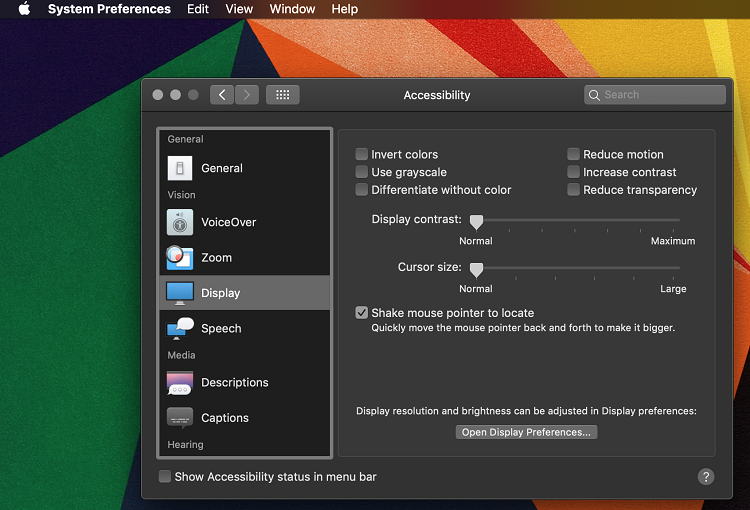This screenshot has height=510, width=750.
Task: Click the Display monitor icon
Action: point(180,293)
